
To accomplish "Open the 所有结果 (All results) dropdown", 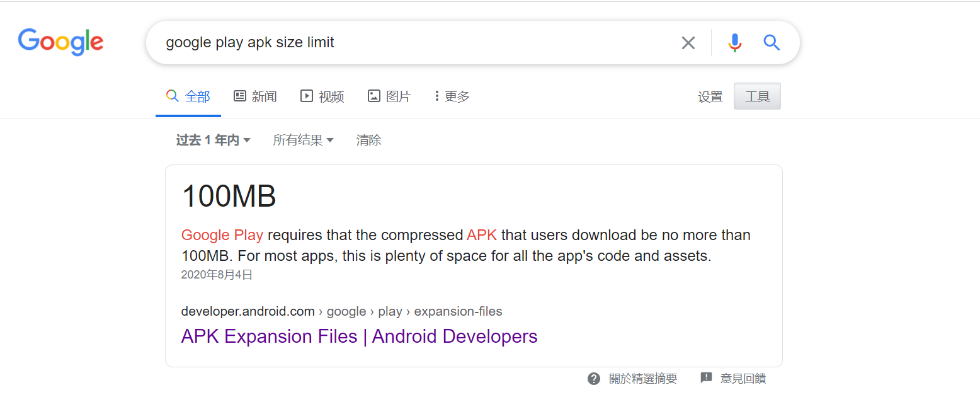I will tap(303, 140).
